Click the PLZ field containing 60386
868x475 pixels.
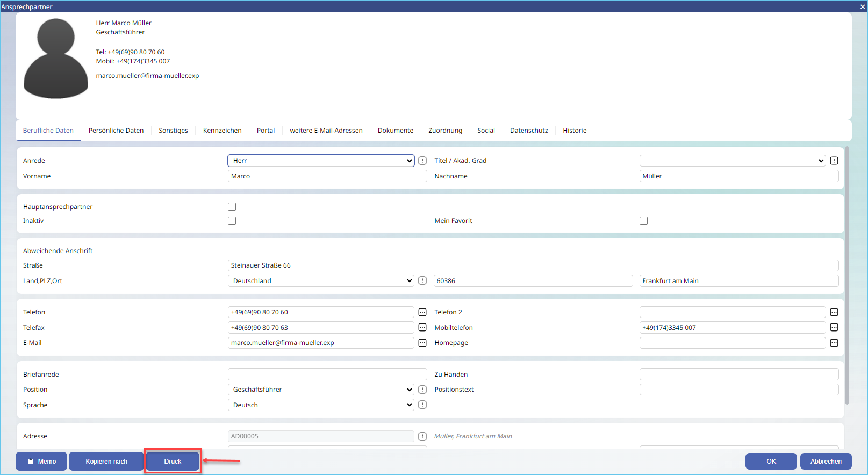click(x=533, y=281)
